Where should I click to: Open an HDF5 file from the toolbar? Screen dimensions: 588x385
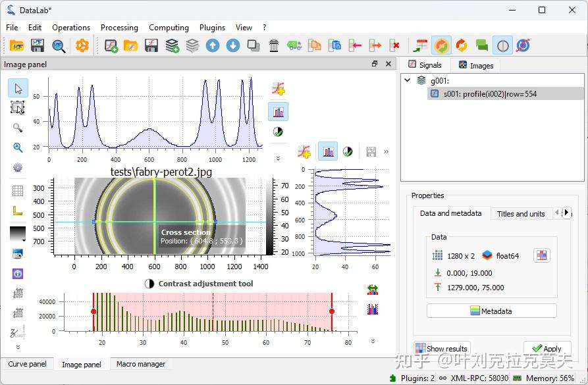[16, 45]
